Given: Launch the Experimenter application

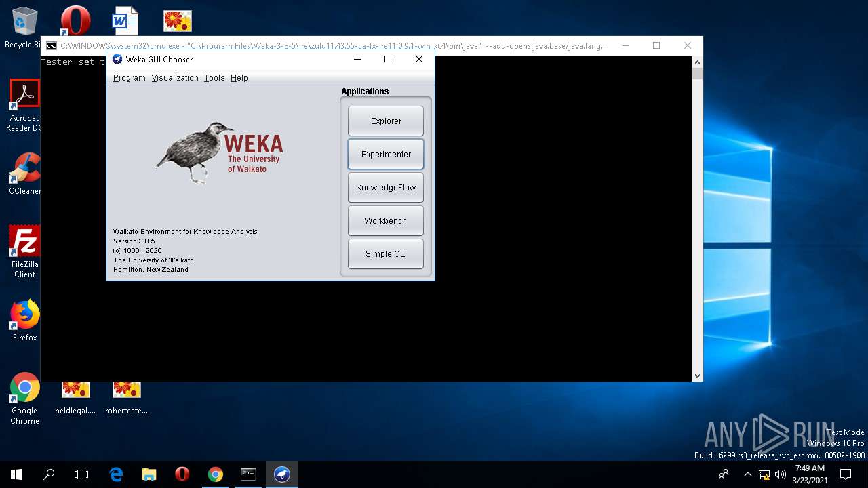Looking at the screenshot, I should (x=385, y=155).
